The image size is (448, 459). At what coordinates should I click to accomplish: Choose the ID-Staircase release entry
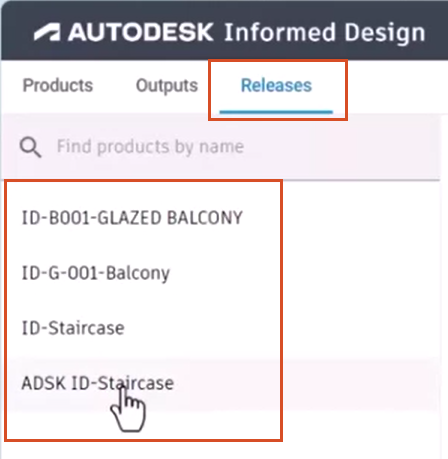tap(73, 328)
